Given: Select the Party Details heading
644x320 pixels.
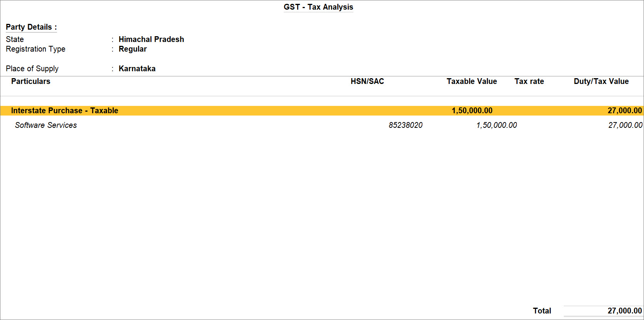Looking at the screenshot, I should (31, 27).
